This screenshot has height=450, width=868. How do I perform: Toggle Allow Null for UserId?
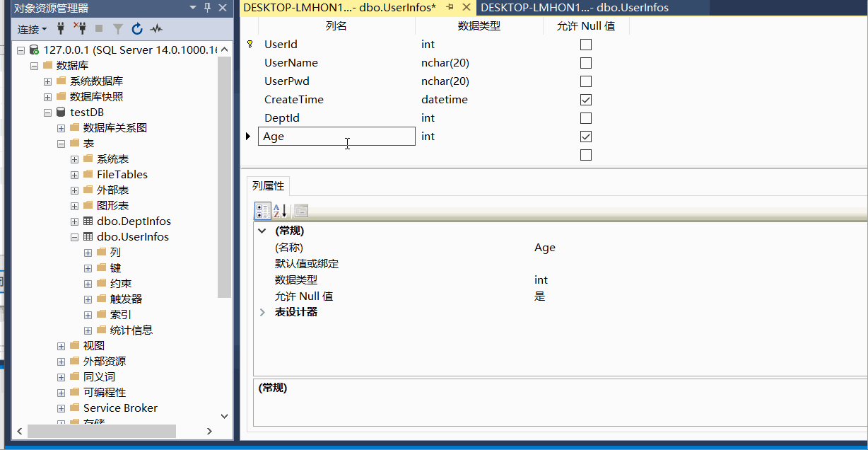tap(586, 45)
